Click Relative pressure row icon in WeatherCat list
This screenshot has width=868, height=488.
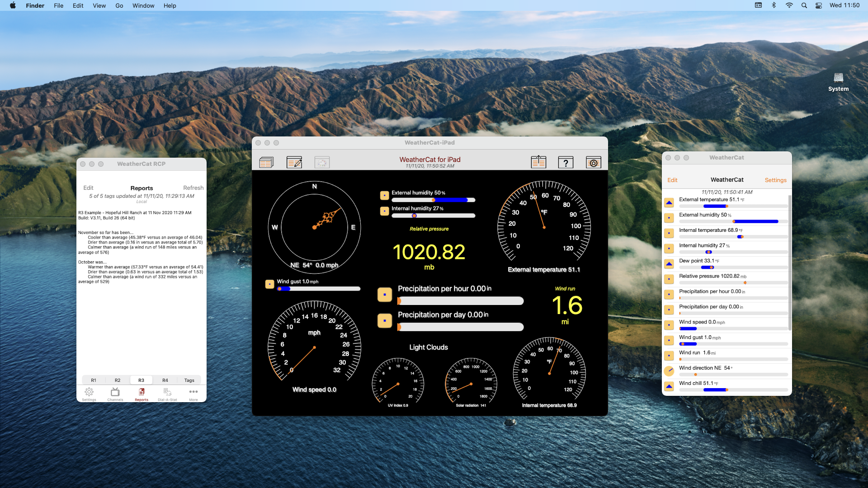pos(669,279)
